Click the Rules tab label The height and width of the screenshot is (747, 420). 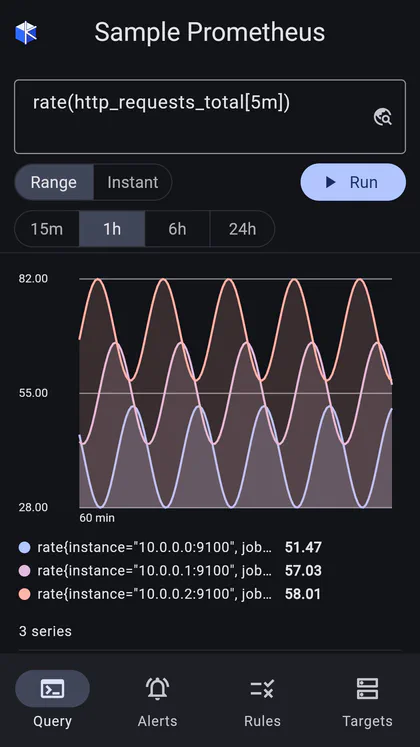tap(262, 721)
